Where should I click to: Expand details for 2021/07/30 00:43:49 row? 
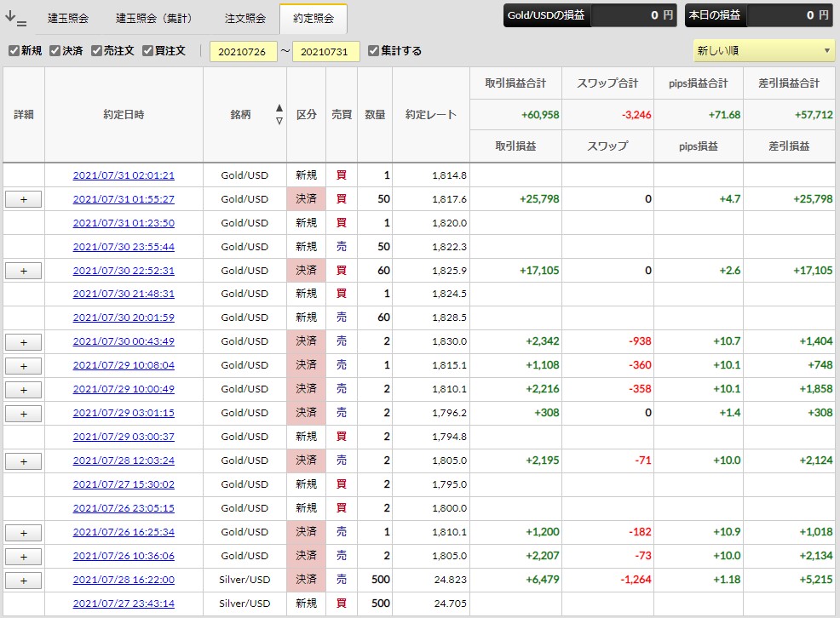24,342
